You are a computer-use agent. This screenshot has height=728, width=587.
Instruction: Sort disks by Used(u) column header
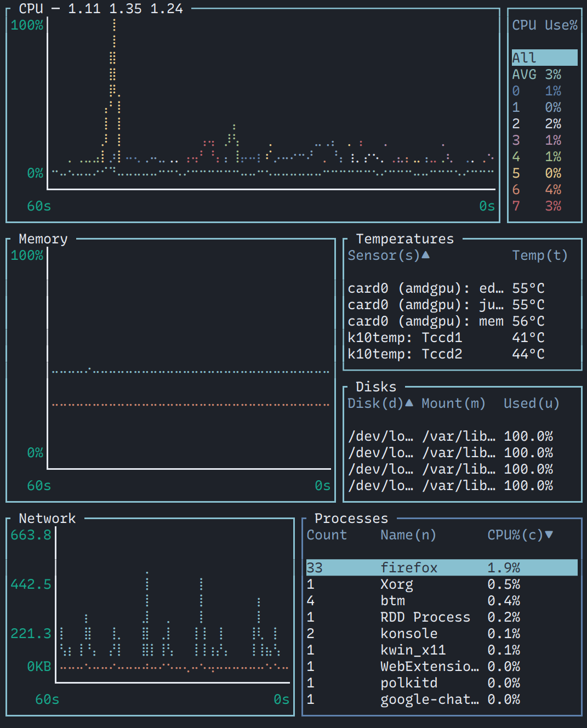532,403
